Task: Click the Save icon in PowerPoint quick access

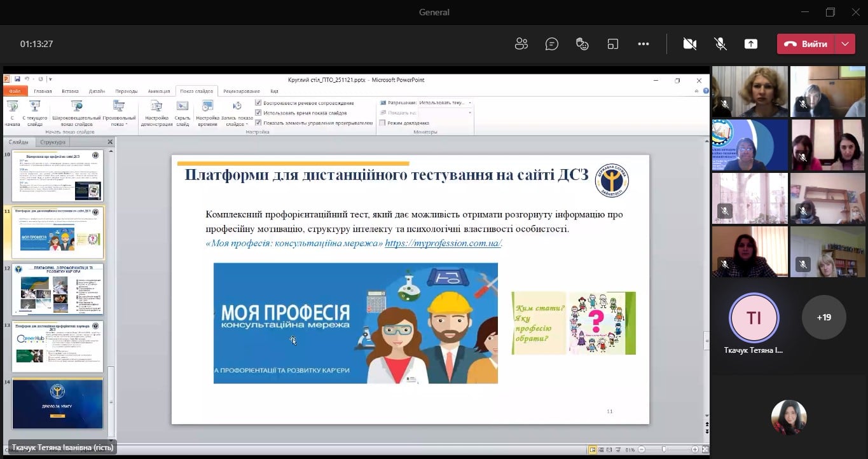Action: click(17, 79)
